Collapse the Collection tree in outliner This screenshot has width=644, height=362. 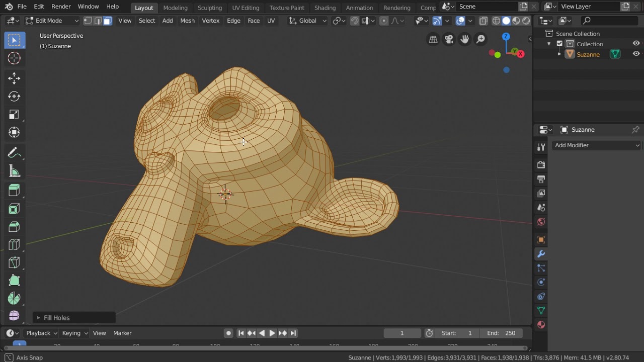click(549, 44)
